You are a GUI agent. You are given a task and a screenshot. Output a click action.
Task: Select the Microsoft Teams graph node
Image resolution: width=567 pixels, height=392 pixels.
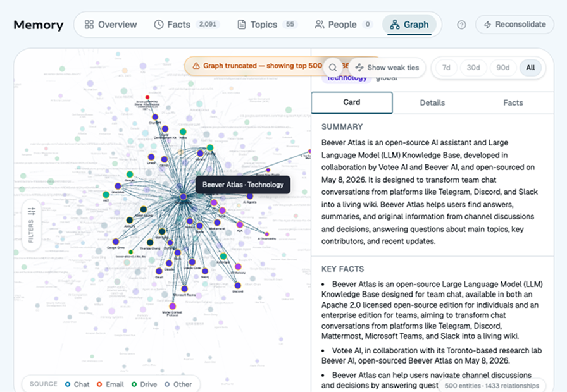184,289
